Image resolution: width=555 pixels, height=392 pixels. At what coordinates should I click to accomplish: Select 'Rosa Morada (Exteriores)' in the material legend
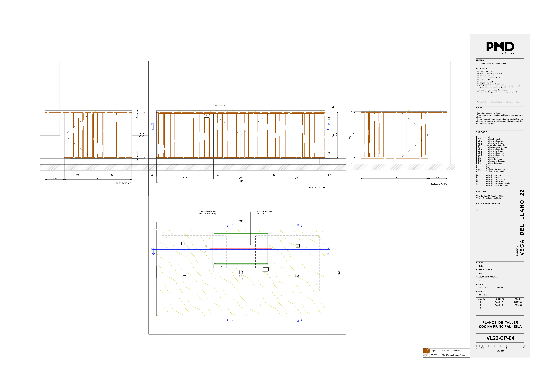451,351
